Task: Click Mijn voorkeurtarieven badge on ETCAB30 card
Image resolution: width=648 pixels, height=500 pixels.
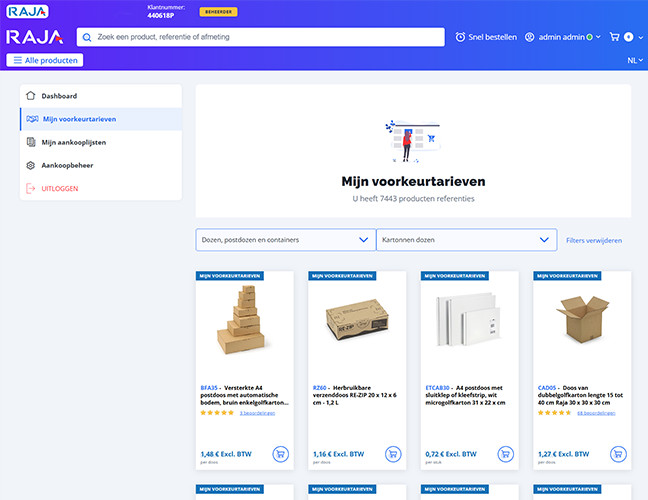Action: point(455,276)
